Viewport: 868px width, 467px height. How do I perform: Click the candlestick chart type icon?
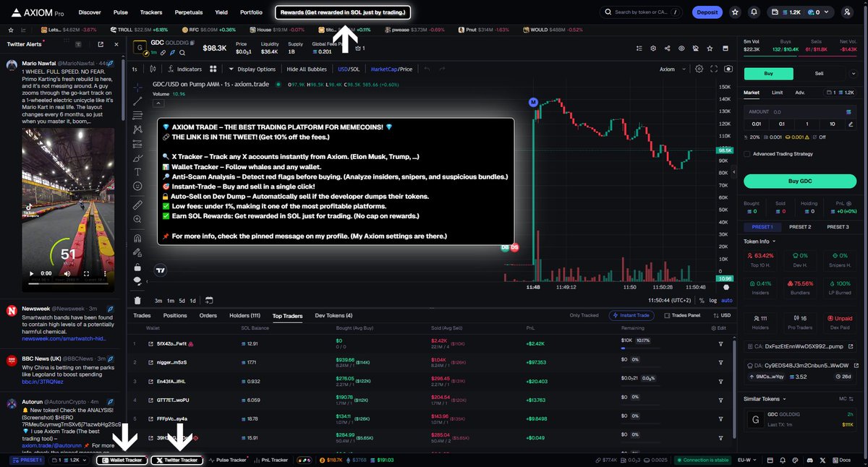[153, 69]
